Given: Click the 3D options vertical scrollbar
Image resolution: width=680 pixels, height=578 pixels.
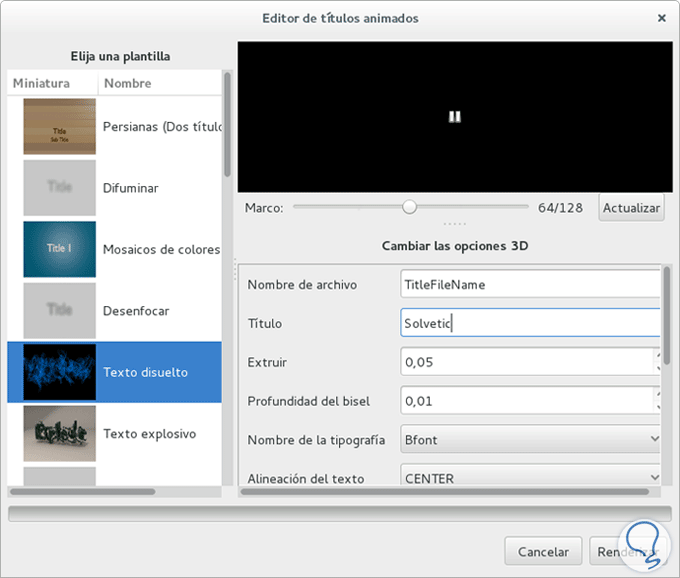Looking at the screenshot, I should pos(667,315).
